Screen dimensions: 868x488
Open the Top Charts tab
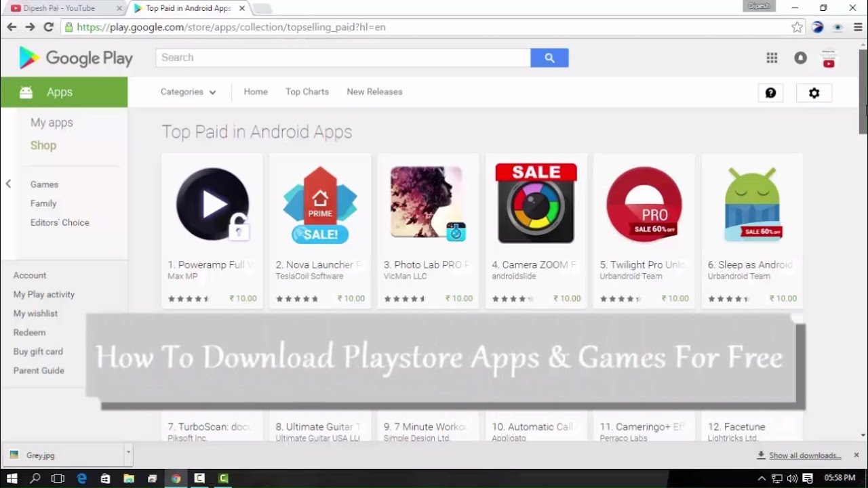coord(307,92)
